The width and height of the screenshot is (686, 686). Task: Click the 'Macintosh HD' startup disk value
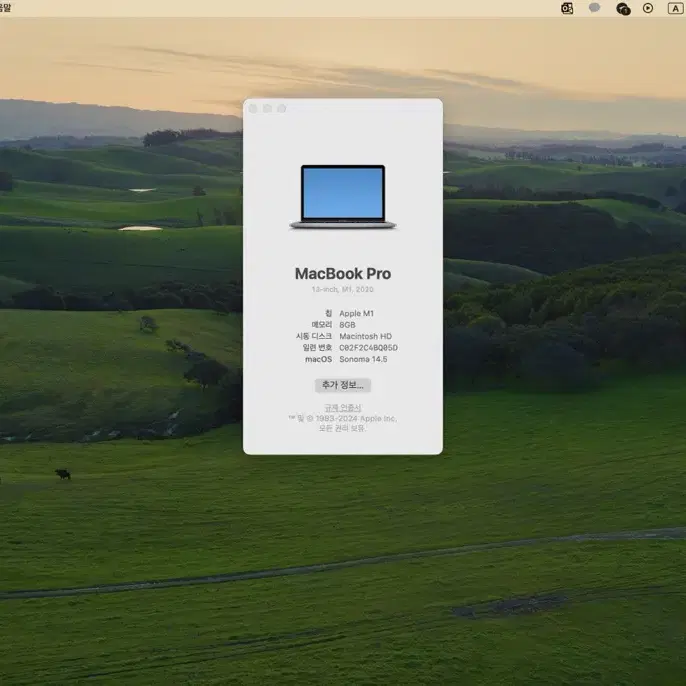366,336
